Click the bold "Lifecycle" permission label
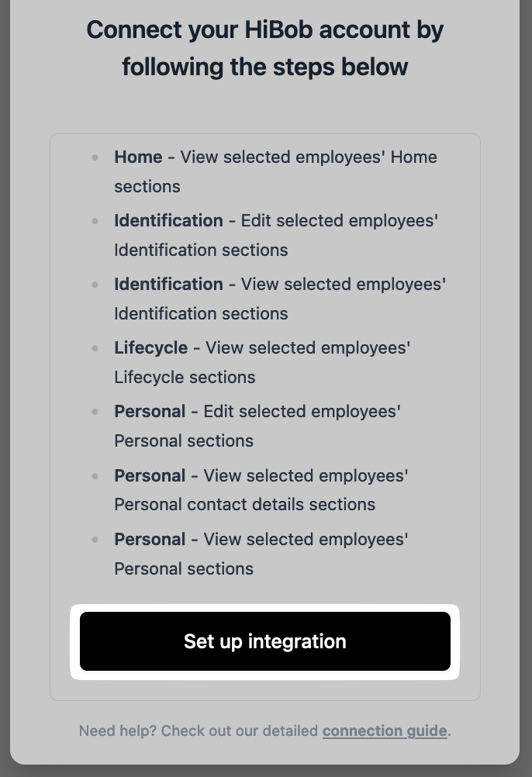 tap(150, 347)
